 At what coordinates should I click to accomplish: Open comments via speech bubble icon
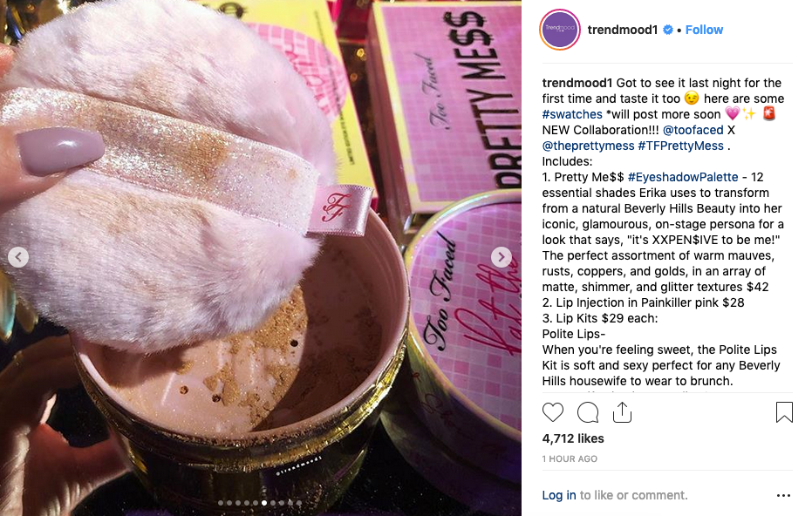pos(588,412)
